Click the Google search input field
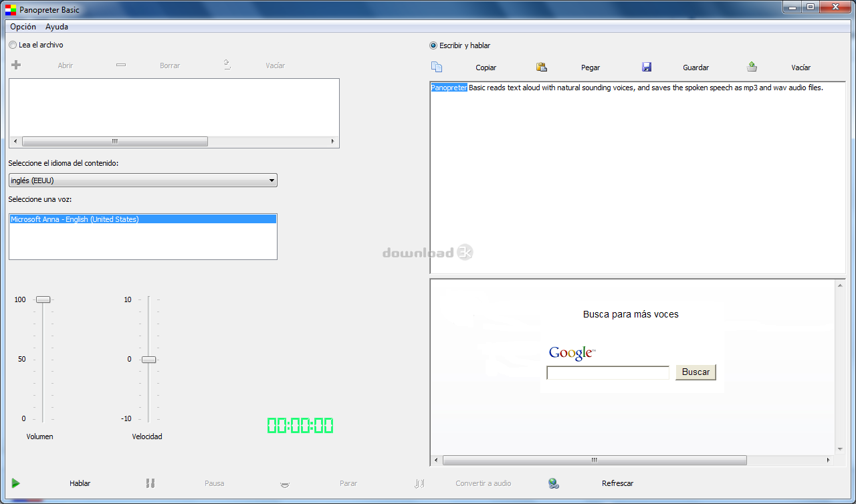The height and width of the screenshot is (504, 856). [x=608, y=373]
